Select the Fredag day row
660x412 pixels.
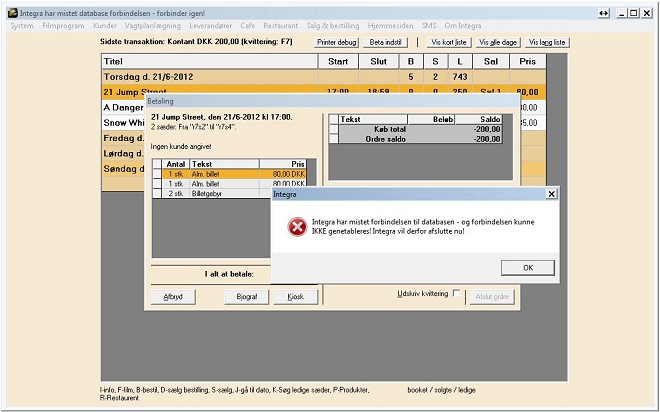pyautogui.click(x=123, y=138)
